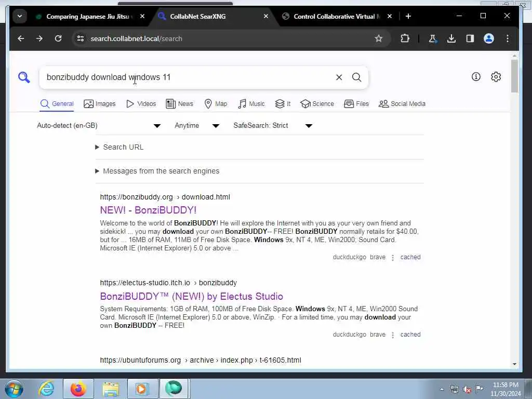Open the SafeSearch Strict dropdown
Viewport: 532px width, 399px height.
(272, 126)
